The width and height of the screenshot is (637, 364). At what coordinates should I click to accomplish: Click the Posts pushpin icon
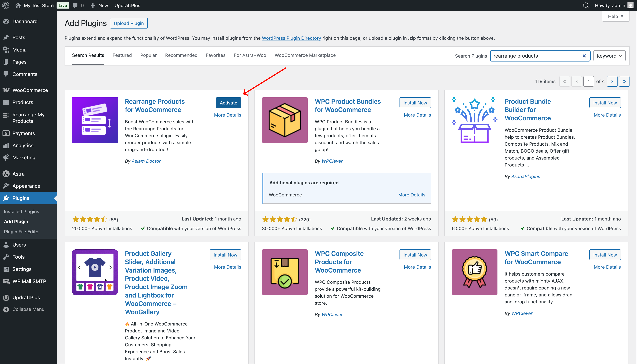(x=6, y=37)
